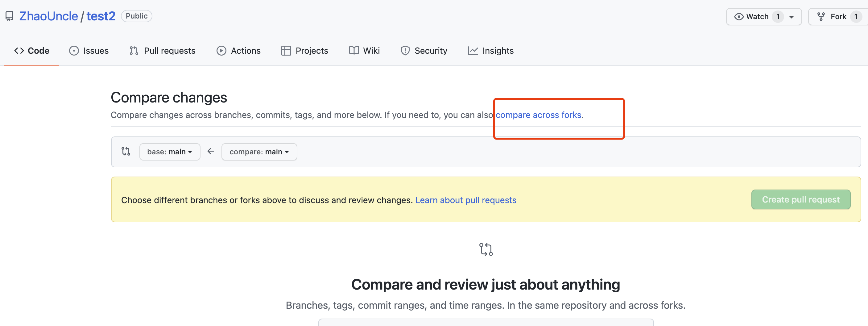Click the left arrow between branch selectors
This screenshot has width=868, height=326.
click(x=211, y=151)
